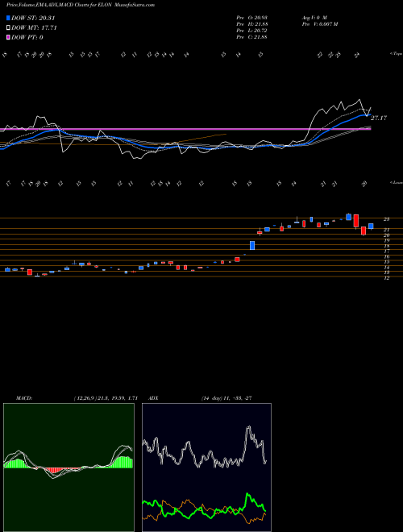The height and width of the screenshot is (532, 403).
Task: Click the 'Pre L: 20.72' low value
Action: point(251,31)
